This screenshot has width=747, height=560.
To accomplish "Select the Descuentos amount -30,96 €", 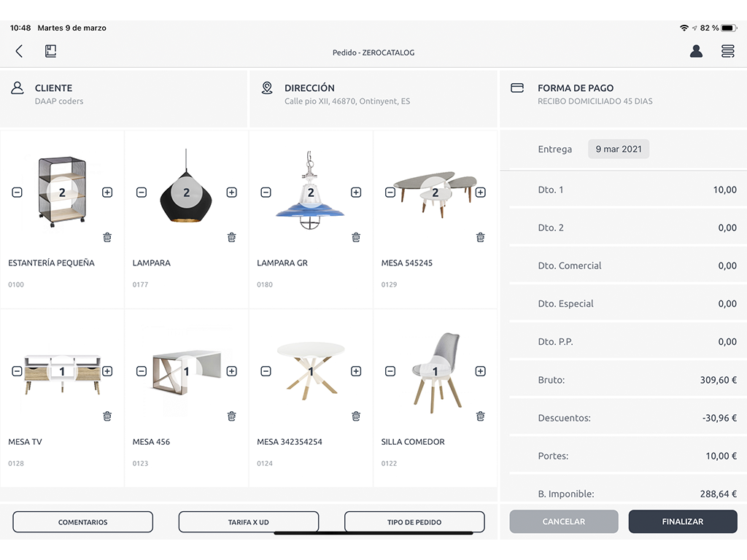I will click(719, 418).
